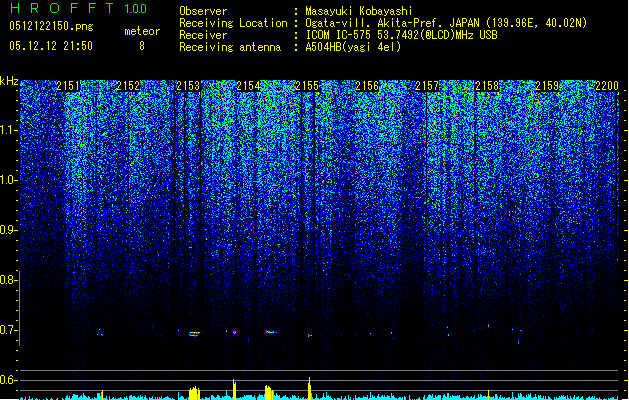Click the 2159 time marker

pyautogui.click(x=547, y=86)
